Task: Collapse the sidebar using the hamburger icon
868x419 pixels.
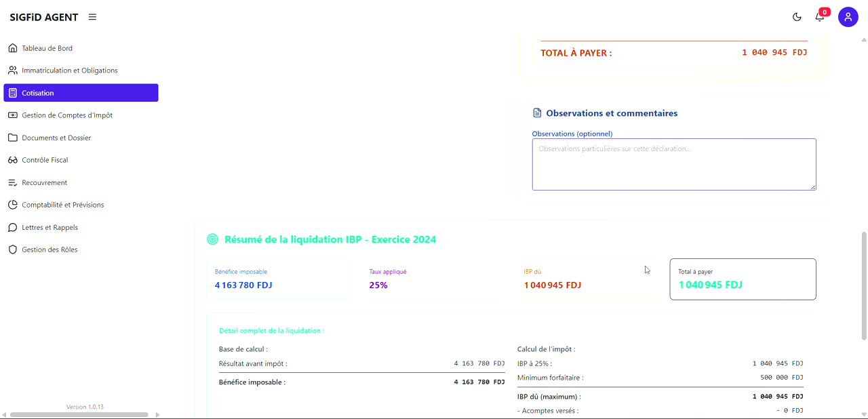Action: point(92,17)
